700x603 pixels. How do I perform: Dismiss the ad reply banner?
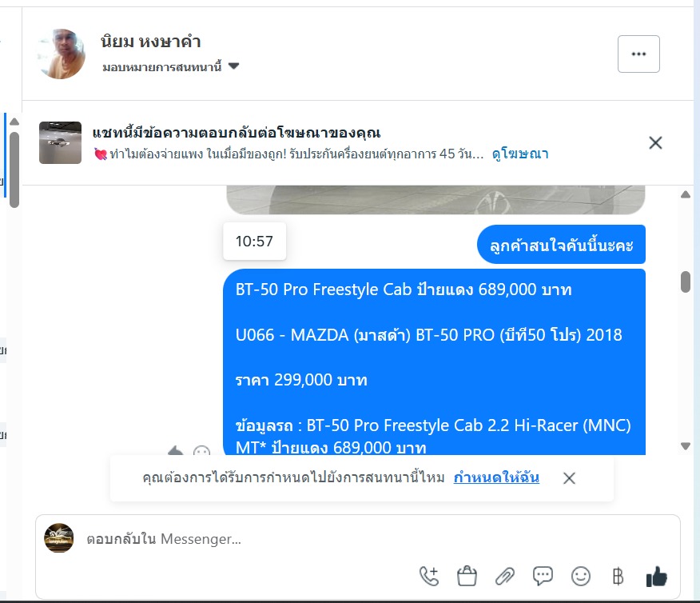tap(655, 143)
